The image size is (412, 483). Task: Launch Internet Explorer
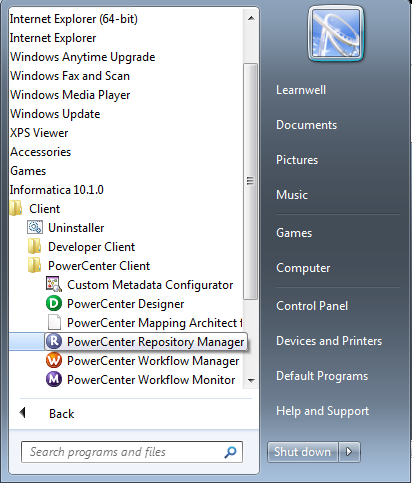click(x=53, y=38)
